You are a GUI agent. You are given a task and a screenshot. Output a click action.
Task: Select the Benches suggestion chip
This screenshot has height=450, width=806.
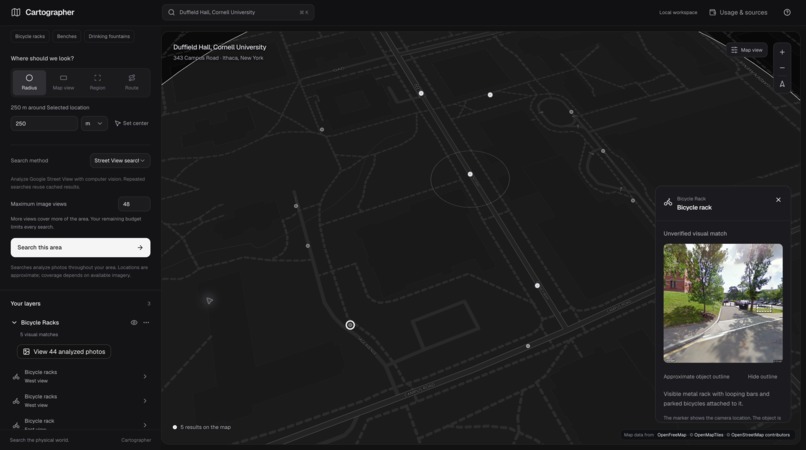67,37
